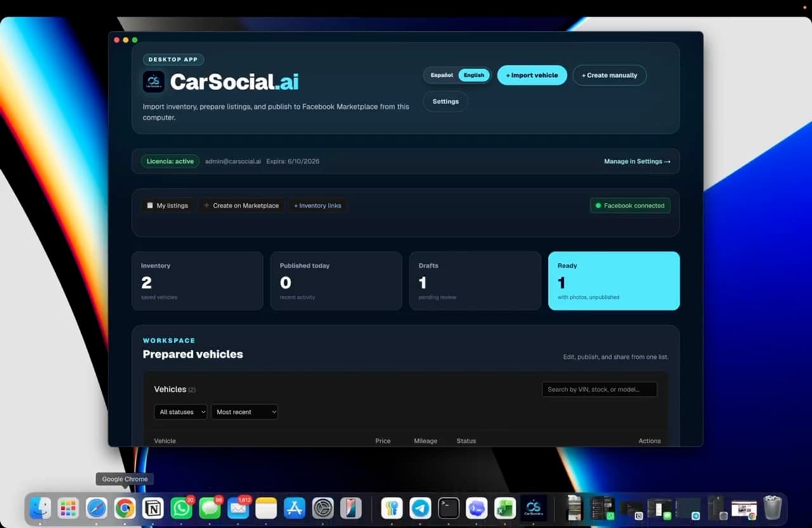Click the Facebook connected status badge
This screenshot has width=812, height=528.
click(x=630, y=206)
